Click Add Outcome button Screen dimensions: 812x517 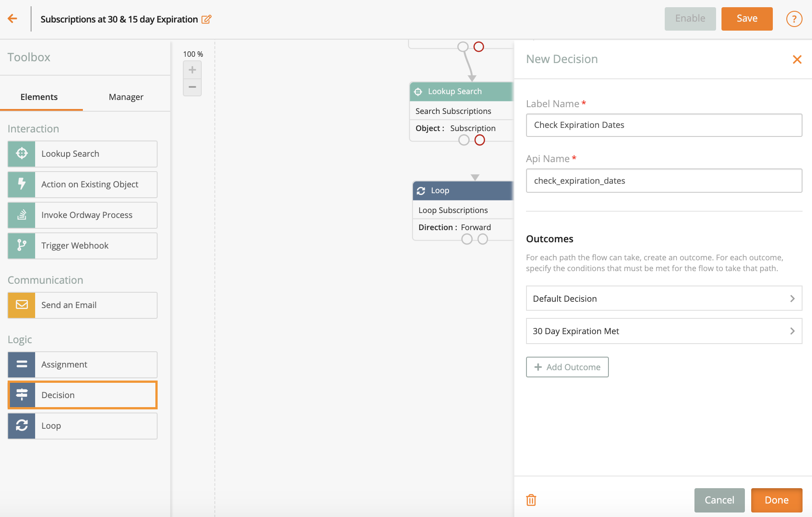coord(567,367)
